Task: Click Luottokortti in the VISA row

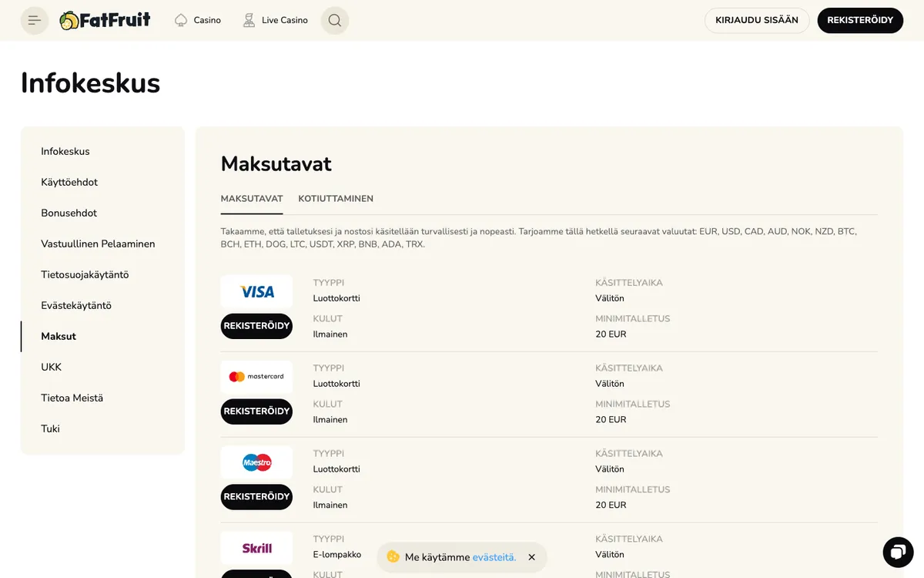Action: pyautogui.click(x=336, y=298)
